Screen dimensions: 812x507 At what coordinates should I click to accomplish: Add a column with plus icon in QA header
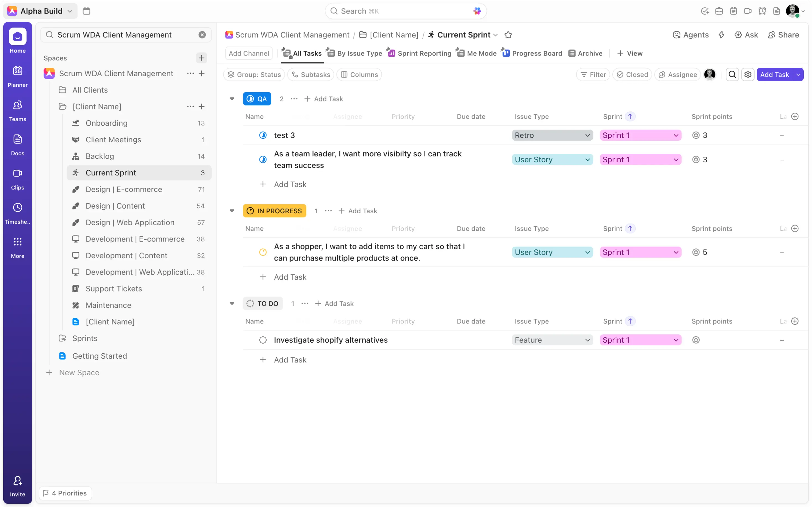[x=795, y=116]
